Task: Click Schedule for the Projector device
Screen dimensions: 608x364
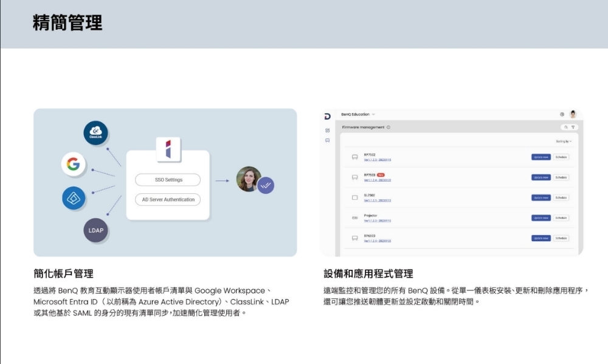Action: click(x=561, y=218)
